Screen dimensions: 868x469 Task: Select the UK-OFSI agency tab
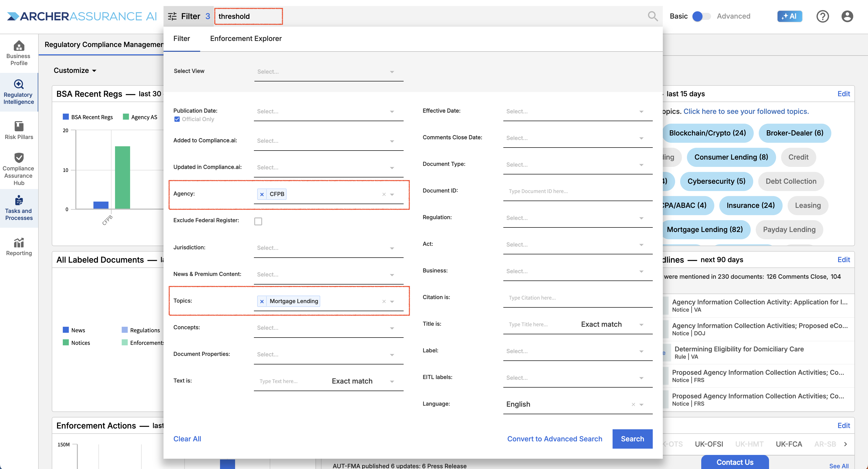pos(709,444)
